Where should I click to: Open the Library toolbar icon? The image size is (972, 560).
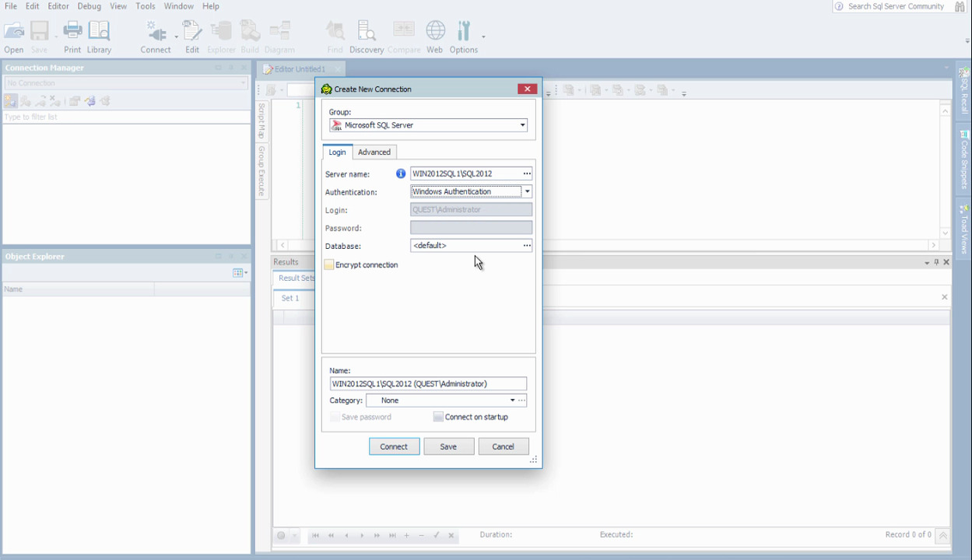click(x=99, y=37)
